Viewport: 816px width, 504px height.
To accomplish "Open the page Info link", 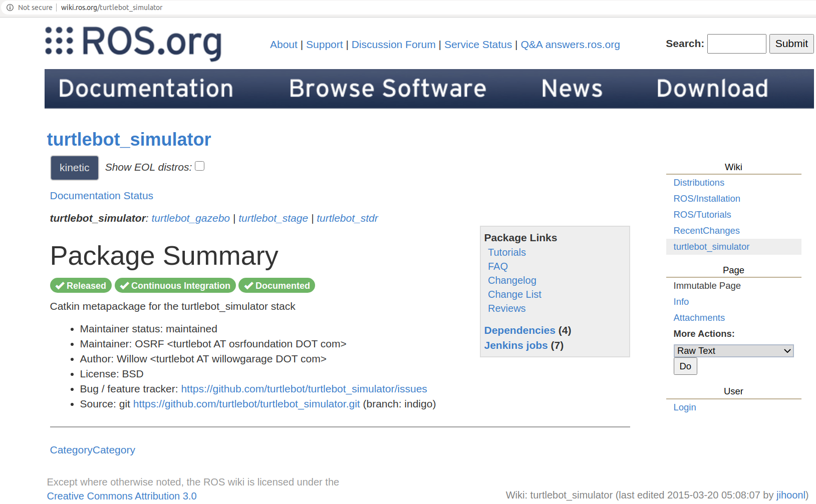I will 681,302.
